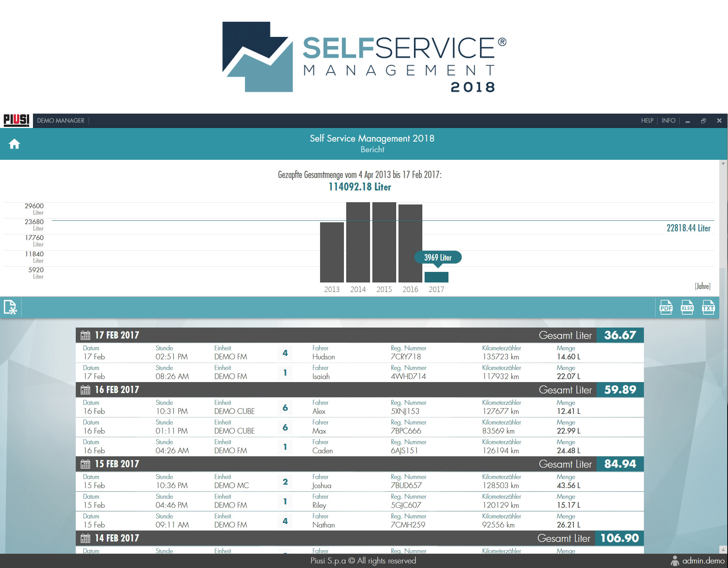Select driver Max's row
728x568 pixels.
coord(359,427)
